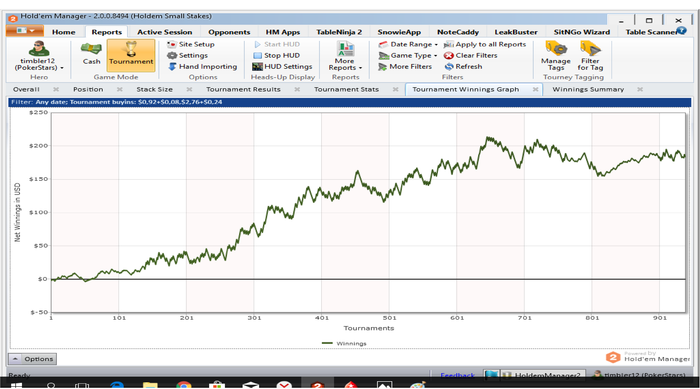Open File Explorer from the taskbar
Image resolution: width=700 pixels, height=389 pixels.
pyautogui.click(x=150, y=385)
